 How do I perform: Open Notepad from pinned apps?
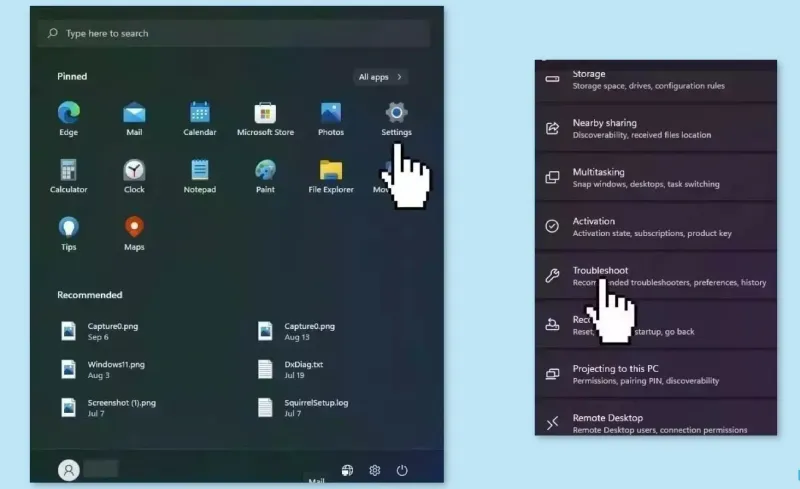coord(199,170)
